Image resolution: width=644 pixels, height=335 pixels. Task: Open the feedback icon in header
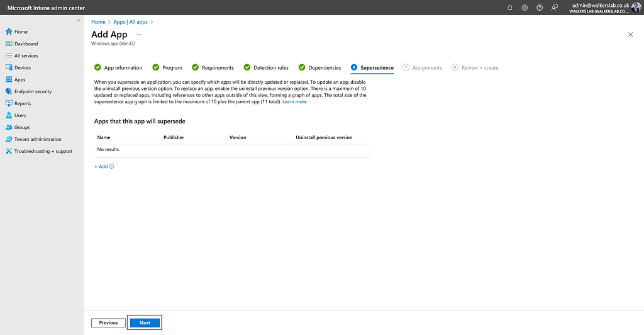coord(555,8)
